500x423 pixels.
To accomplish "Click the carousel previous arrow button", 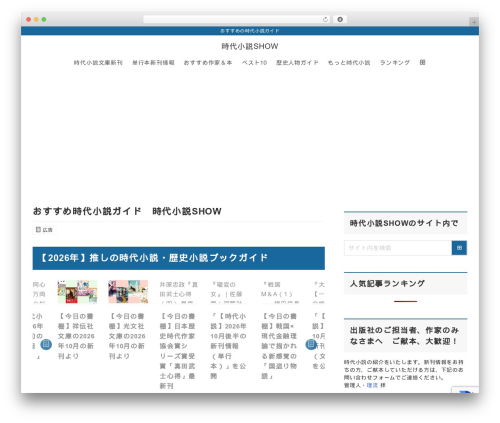I will [46, 344].
